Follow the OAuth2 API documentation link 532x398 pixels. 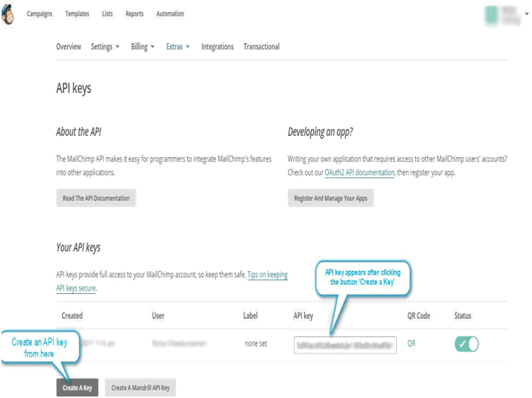point(360,172)
